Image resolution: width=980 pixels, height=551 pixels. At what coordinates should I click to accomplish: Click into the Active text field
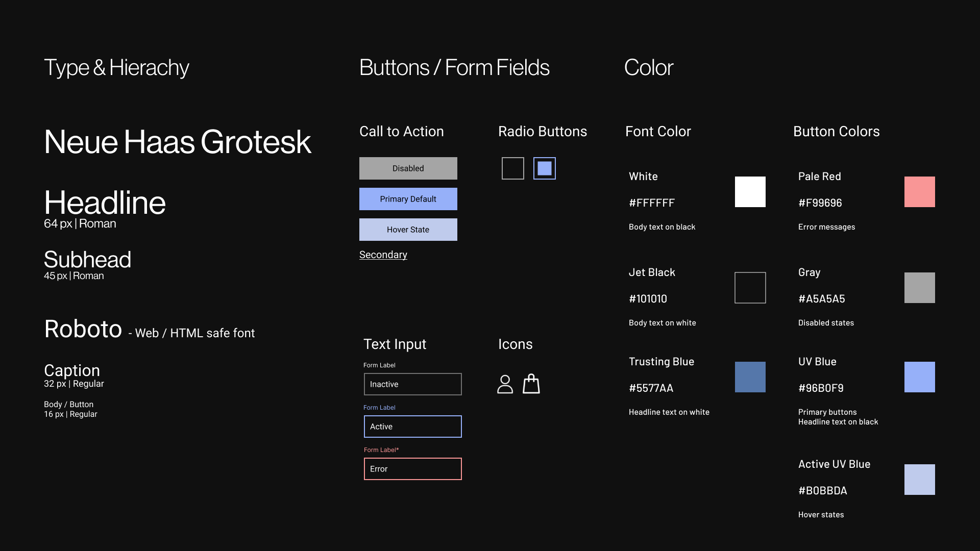pyautogui.click(x=412, y=427)
